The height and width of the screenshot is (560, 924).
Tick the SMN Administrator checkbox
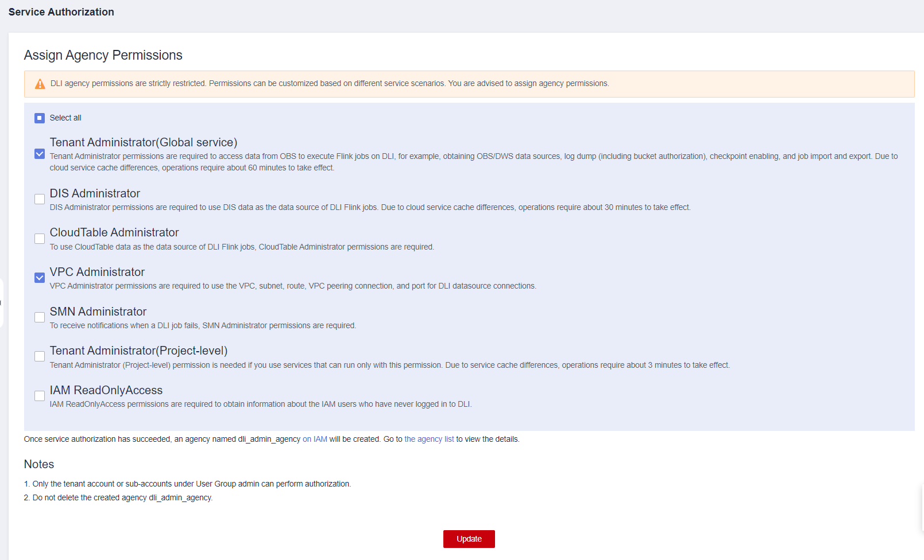point(40,317)
